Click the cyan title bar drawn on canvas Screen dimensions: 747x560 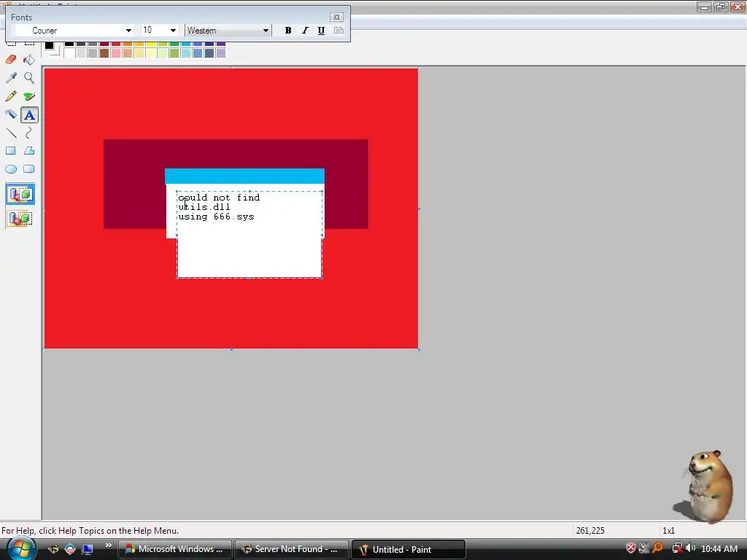click(x=245, y=176)
